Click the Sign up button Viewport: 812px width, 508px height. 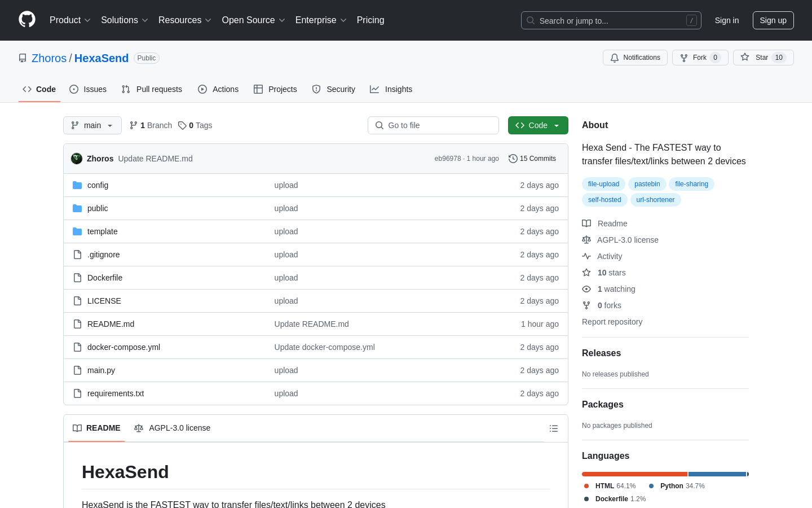[773, 20]
